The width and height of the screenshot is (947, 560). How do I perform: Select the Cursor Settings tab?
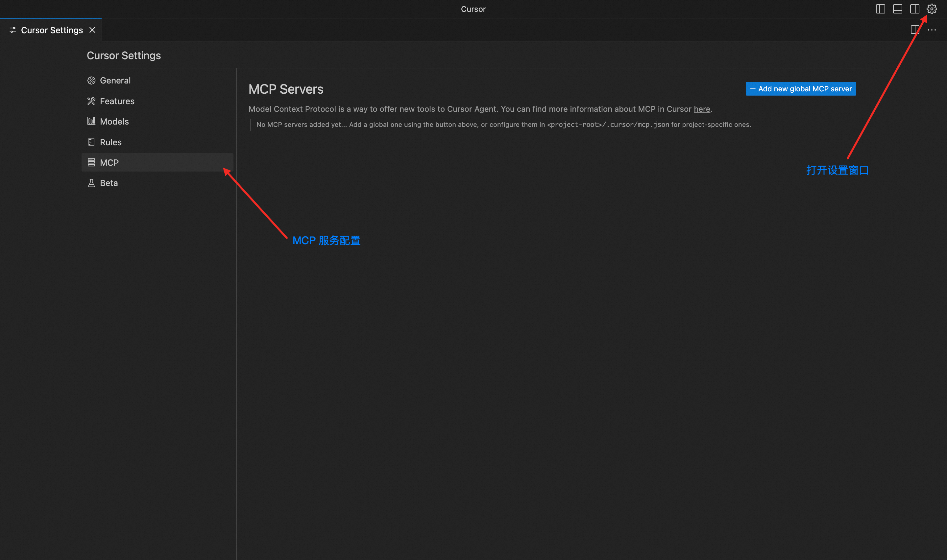click(x=51, y=30)
